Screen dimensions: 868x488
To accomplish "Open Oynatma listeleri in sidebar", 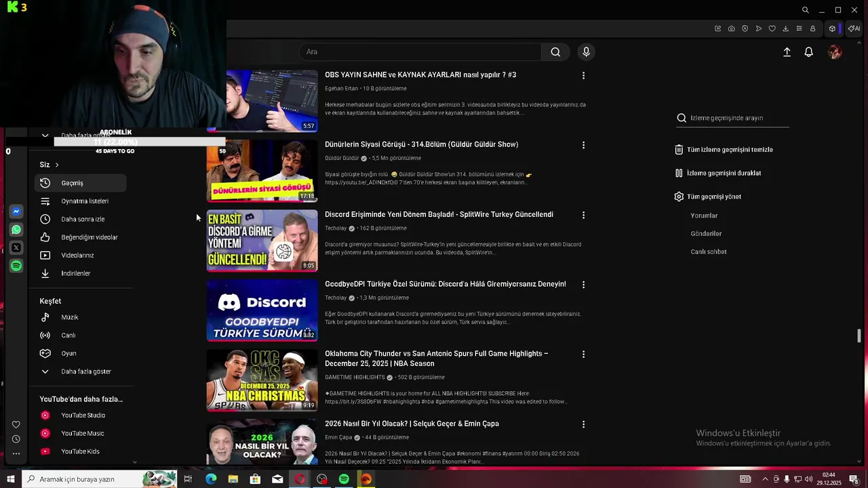I will pyautogui.click(x=80, y=201).
